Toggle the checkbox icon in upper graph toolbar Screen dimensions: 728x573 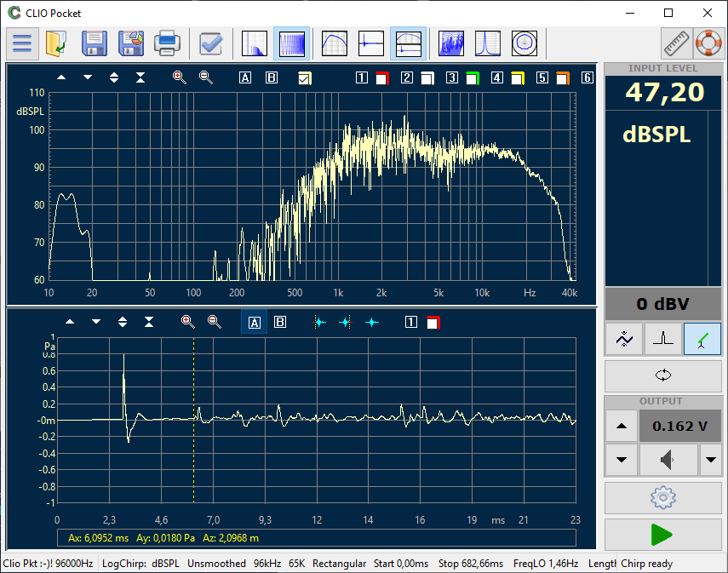click(304, 78)
